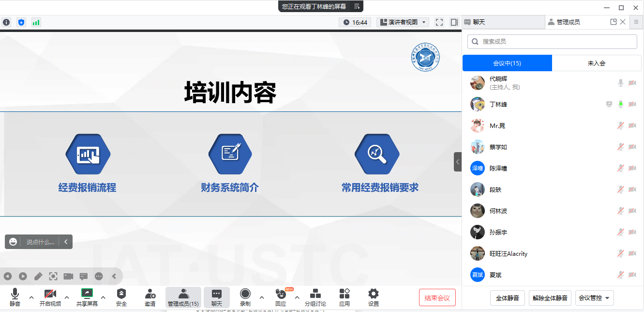Click the 搜索成员 search field
644x312 pixels.
point(552,42)
